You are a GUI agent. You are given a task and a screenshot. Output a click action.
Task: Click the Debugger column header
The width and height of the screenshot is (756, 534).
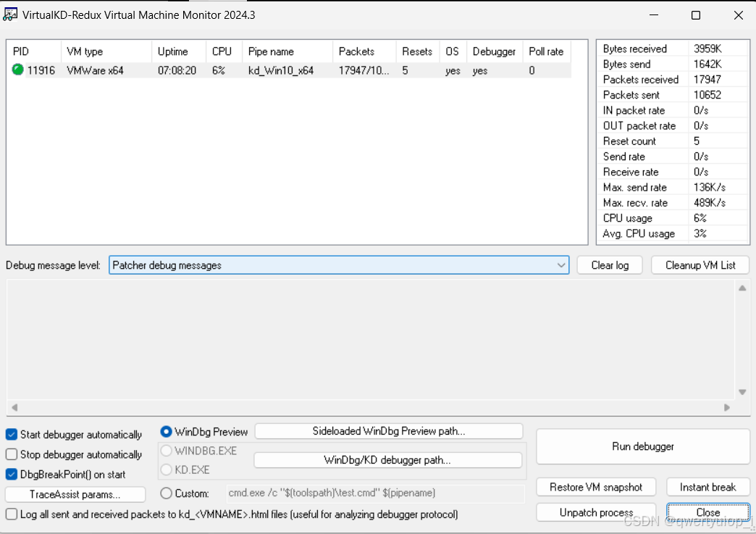click(495, 51)
